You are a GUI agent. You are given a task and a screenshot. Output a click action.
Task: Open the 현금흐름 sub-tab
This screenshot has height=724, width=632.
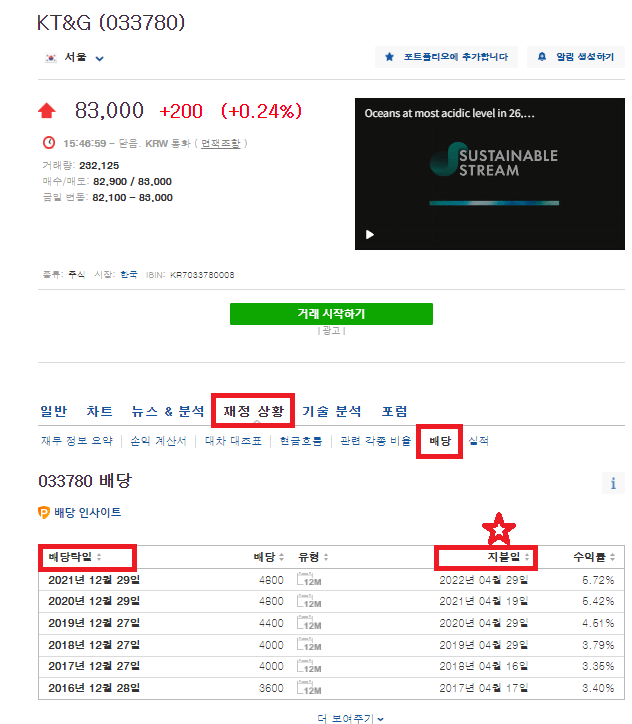click(301, 441)
